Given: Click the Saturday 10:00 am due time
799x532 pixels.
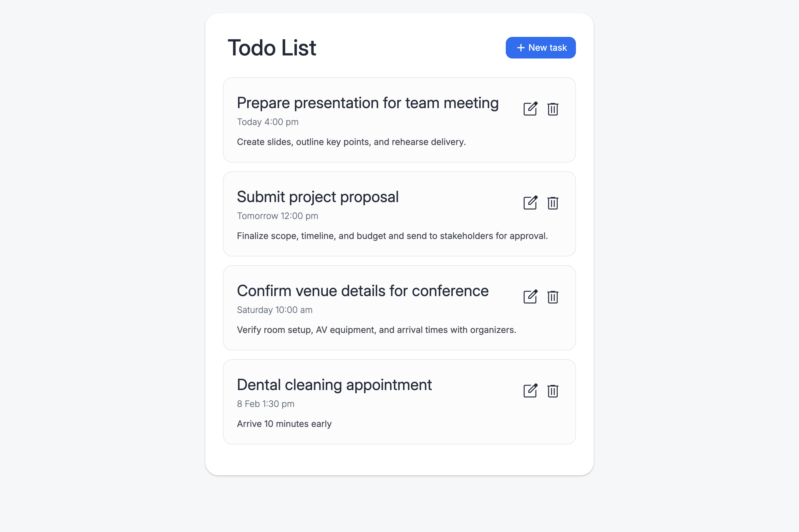Looking at the screenshot, I should (274, 310).
